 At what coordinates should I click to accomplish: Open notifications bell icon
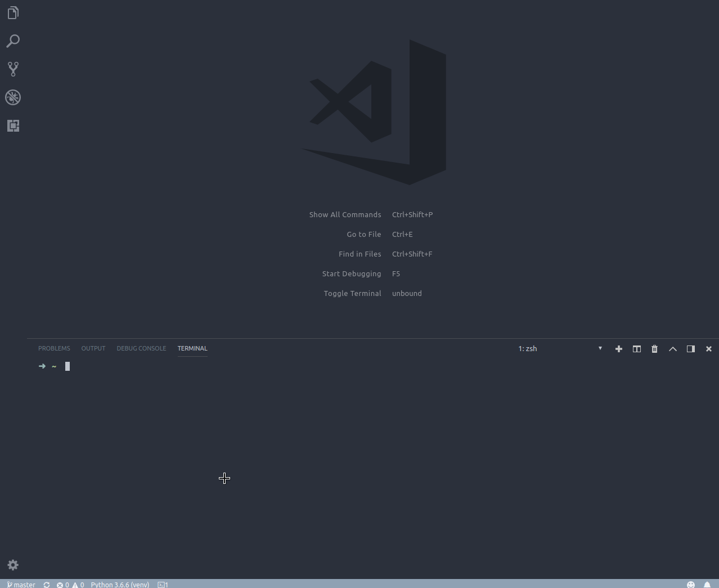pyautogui.click(x=707, y=584)
